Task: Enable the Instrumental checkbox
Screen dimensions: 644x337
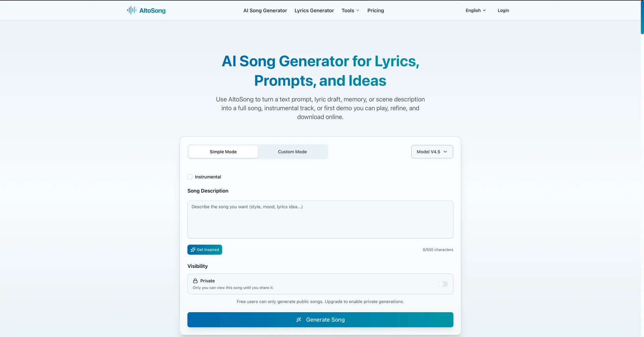Action: (x=190, y=177)
